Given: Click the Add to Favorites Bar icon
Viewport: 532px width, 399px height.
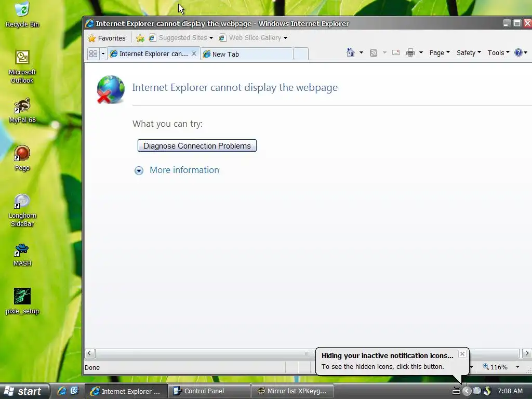Looking at the screenshot, I should coord(140,38).
